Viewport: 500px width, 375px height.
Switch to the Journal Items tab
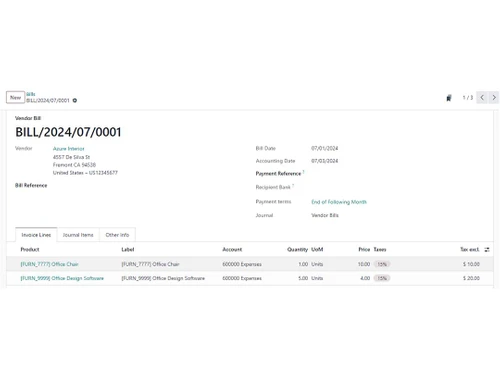78,235
